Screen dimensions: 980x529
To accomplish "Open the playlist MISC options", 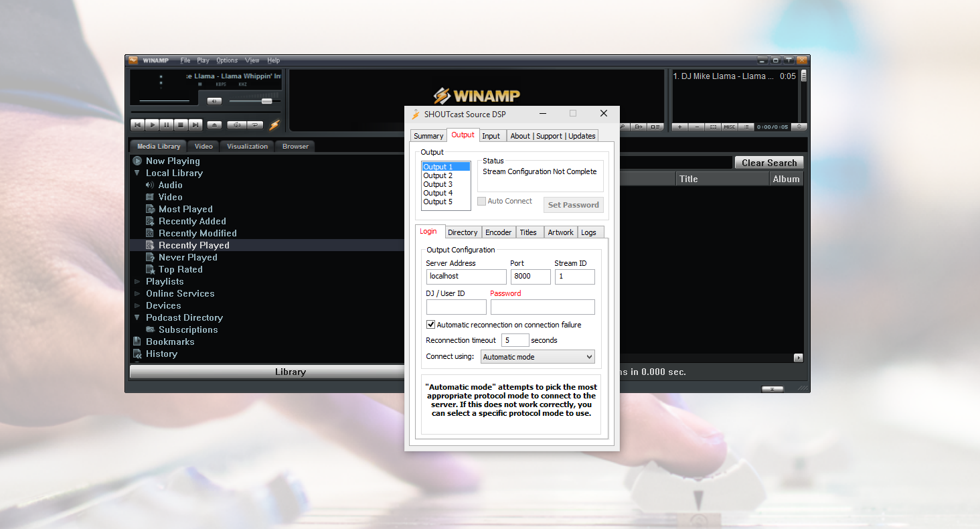I will (x=729, y=127).
